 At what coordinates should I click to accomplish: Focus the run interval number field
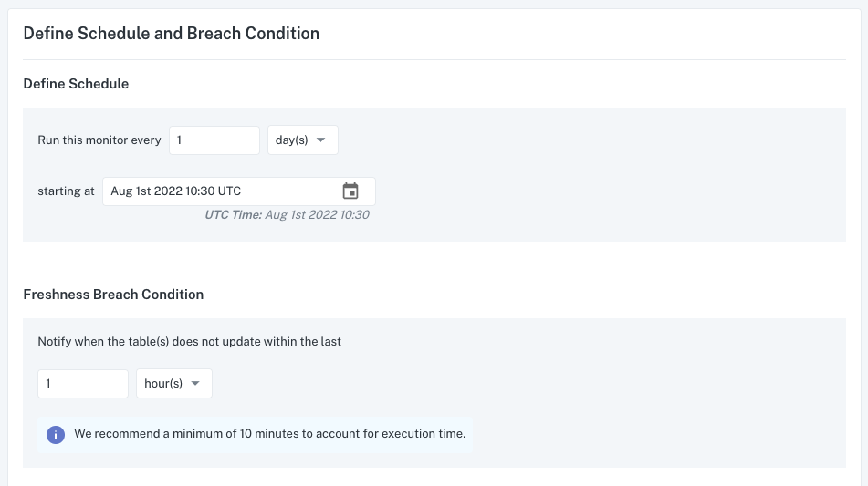214,140
